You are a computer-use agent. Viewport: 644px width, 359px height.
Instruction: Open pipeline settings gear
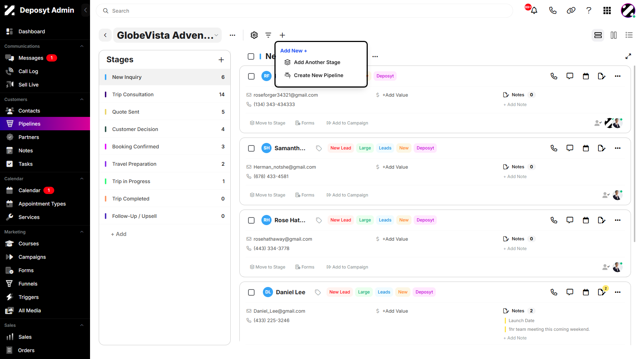254,35
